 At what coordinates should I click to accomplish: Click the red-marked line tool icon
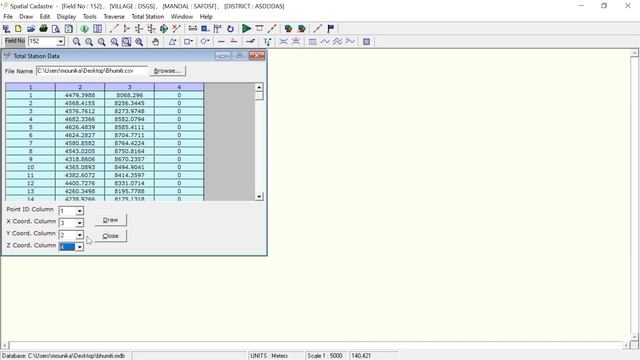point(176,29)
